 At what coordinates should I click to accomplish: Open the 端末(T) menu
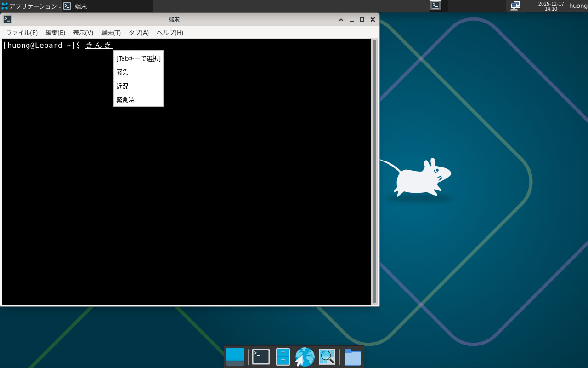(x=111, y=33)
